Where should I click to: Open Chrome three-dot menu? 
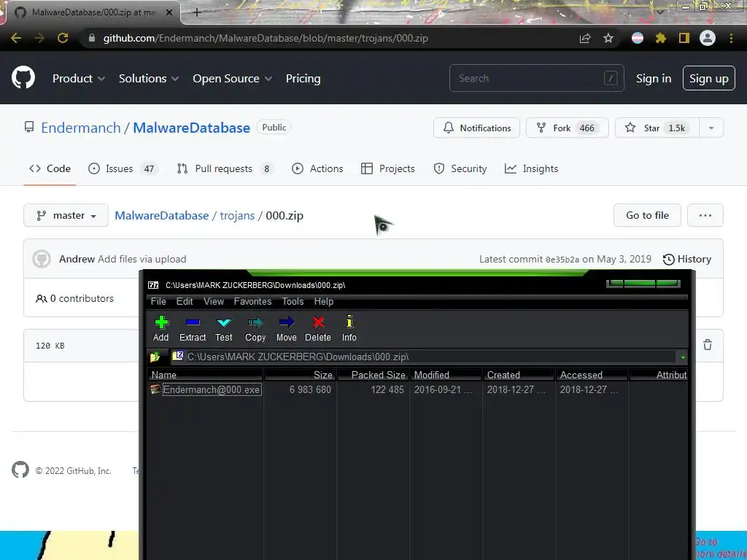click(x=731, y=38)
